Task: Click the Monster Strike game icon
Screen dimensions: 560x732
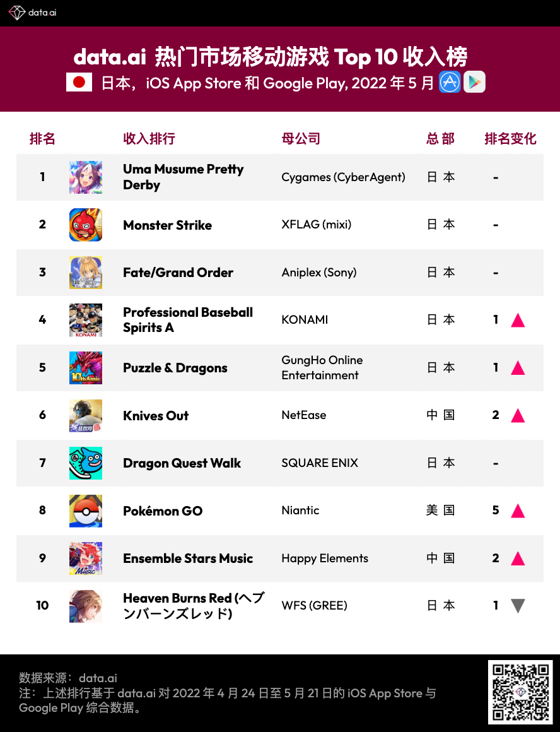Action: (x=86, y=225)
